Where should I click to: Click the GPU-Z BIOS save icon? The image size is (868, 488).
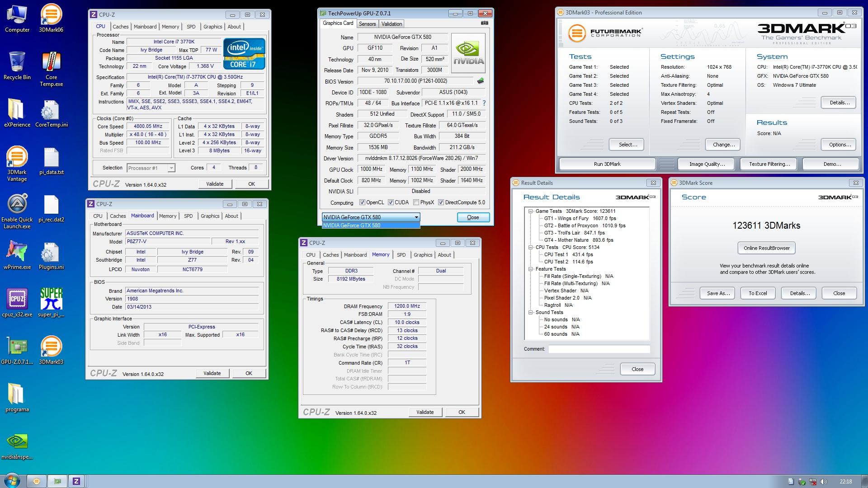[x=480, y=81]
